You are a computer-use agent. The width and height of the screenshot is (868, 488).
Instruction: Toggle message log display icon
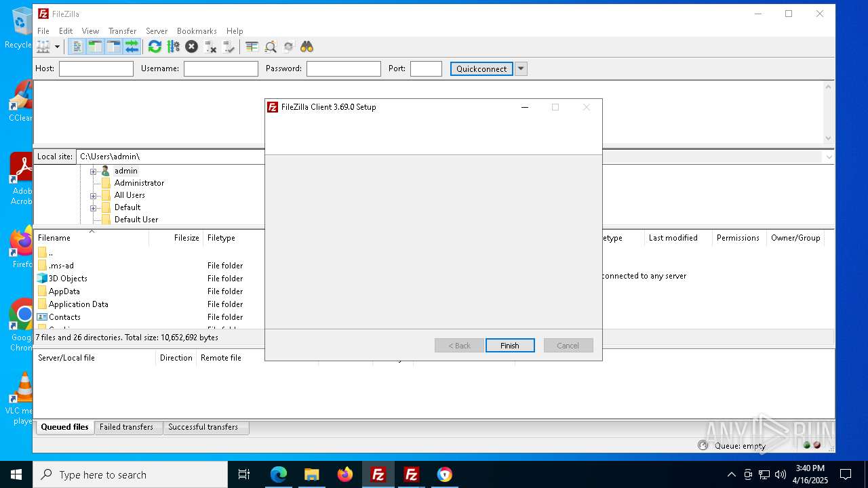pyautogui.click(x=77, y=47)
